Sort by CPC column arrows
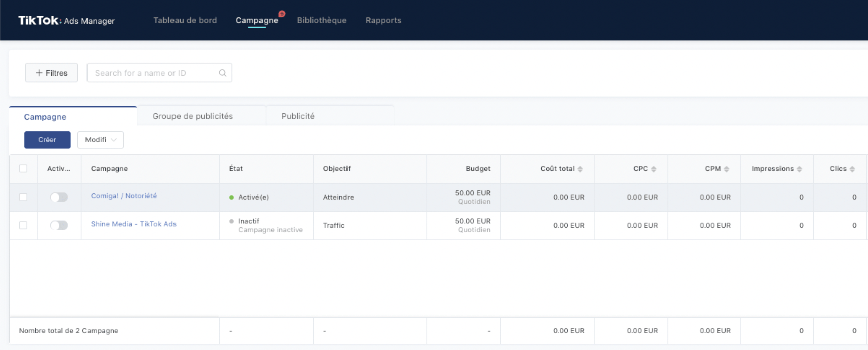868x350 pixels. click(654, 169)
